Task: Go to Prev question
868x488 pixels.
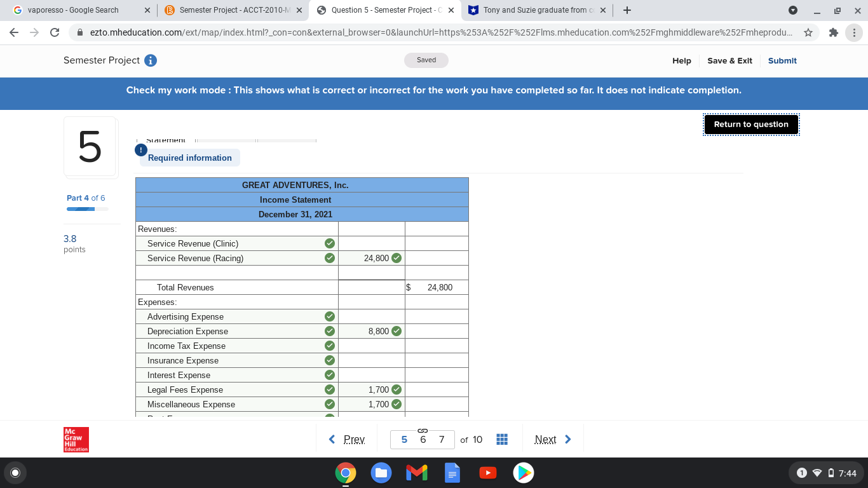Action: (x=347, y=439)
